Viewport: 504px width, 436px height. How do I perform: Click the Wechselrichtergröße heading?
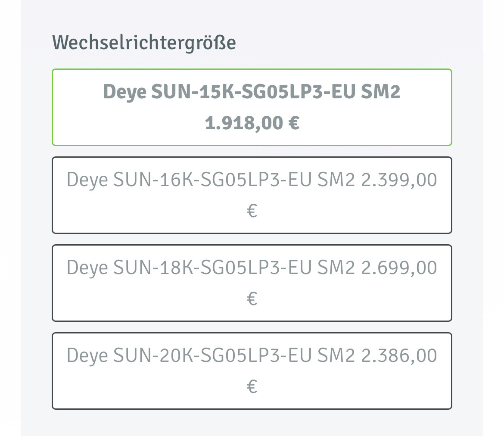144,43
